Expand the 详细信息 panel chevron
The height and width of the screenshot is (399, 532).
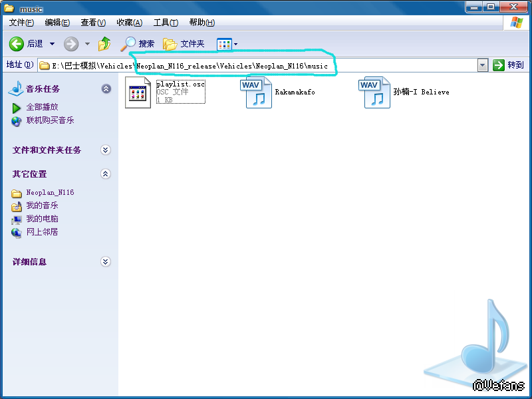106,261
